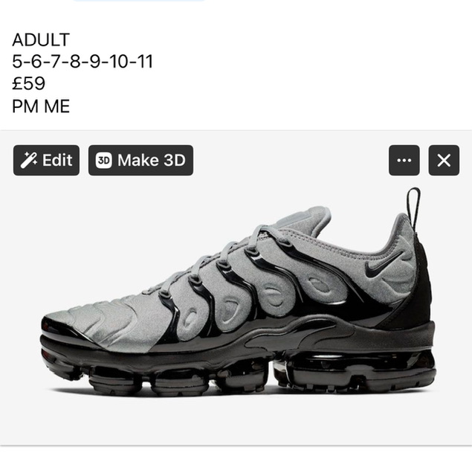Click the 3D badge icon

pos(104,160)
